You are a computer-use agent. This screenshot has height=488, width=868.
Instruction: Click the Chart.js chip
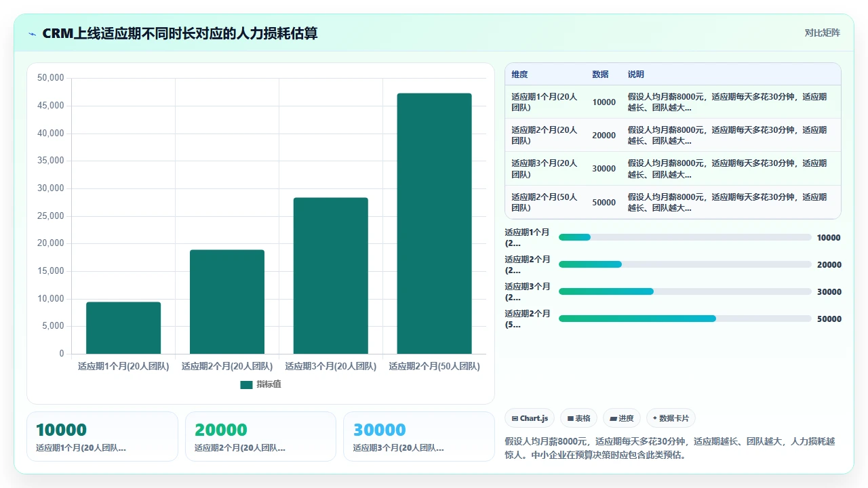point(530,418)
